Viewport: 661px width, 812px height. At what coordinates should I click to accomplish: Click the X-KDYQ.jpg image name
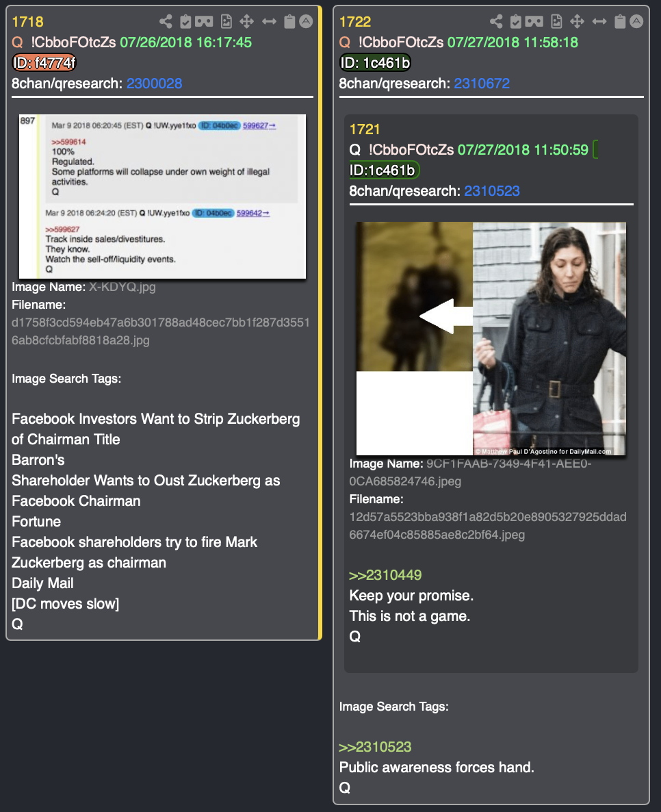tap(122, 287)
